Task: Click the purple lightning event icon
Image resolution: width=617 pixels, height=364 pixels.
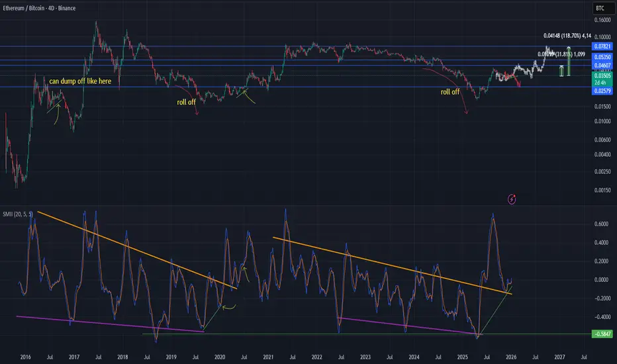Action: [x=512, y=199]
